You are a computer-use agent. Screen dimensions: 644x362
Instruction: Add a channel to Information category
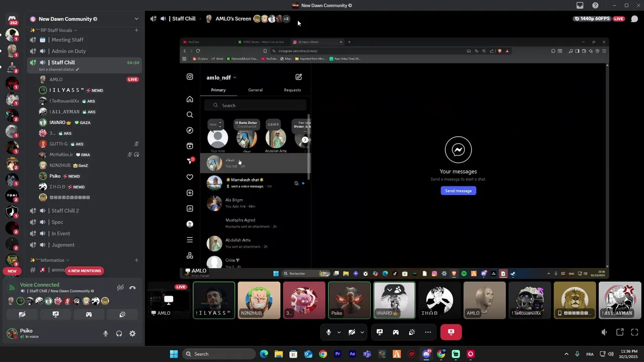tap(136, 260)
